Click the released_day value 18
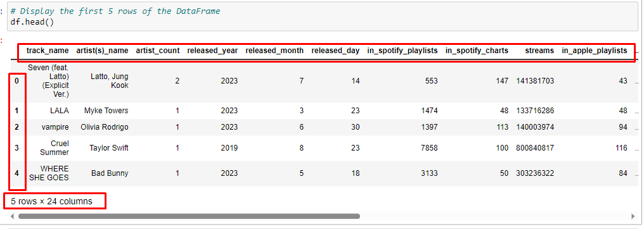 click(356, 173)
